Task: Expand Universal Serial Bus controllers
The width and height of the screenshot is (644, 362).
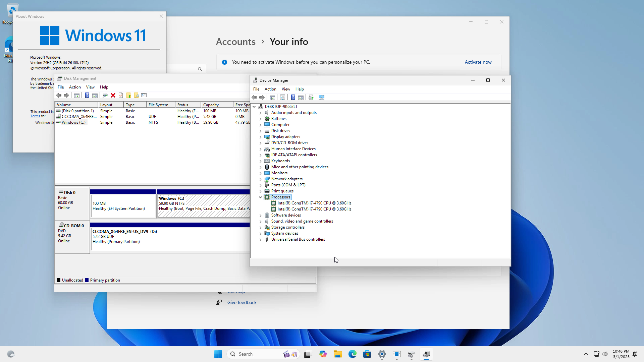Action: (260, 240)
